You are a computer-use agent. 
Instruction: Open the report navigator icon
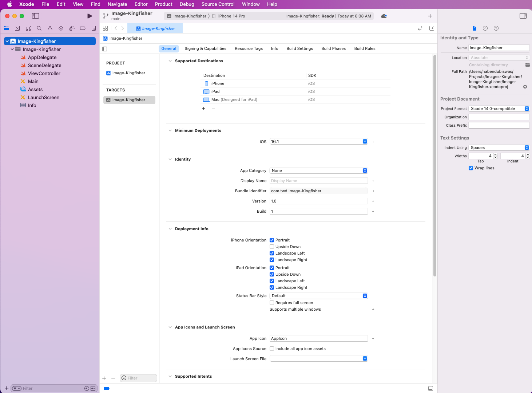(x=94, y=28)
